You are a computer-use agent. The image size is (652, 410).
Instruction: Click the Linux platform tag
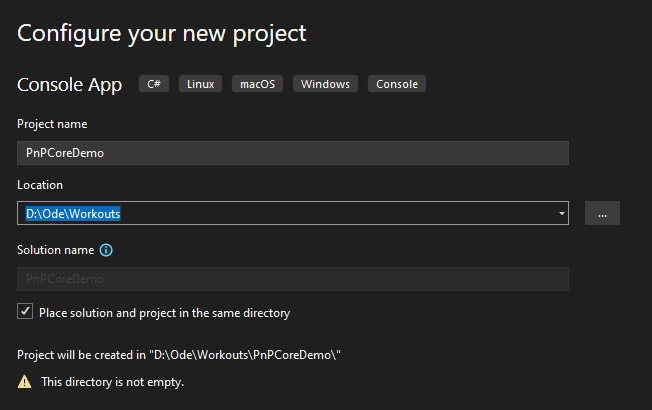point(200,84)
